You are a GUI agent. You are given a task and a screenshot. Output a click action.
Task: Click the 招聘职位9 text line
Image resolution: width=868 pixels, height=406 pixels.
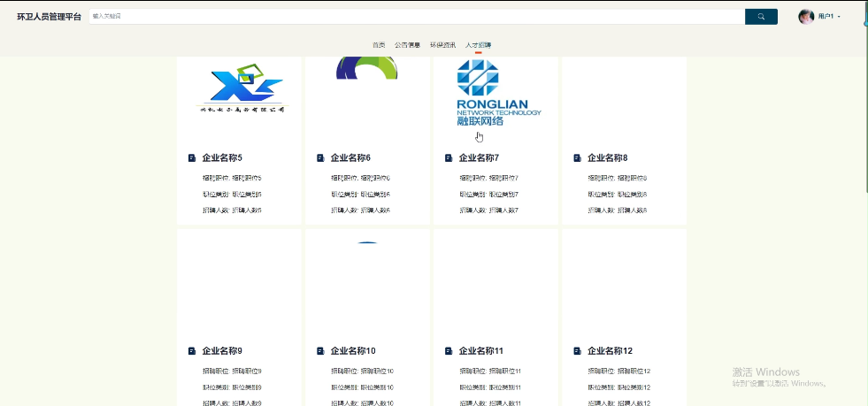click(232, 372)
